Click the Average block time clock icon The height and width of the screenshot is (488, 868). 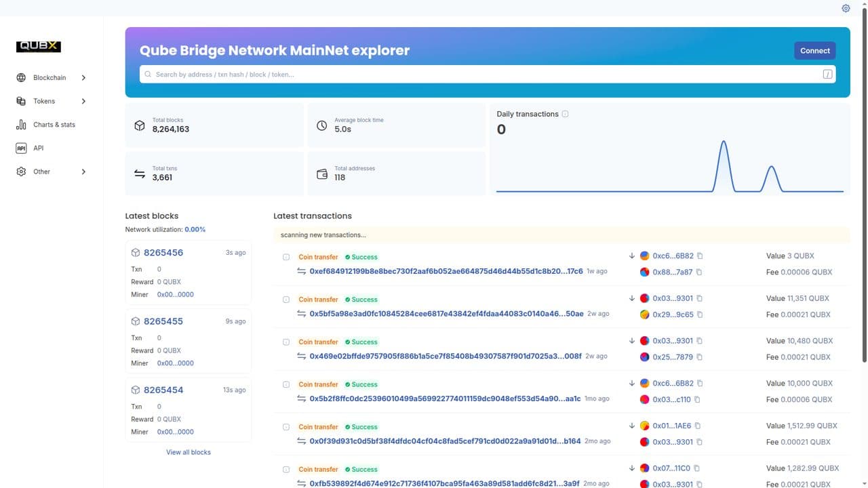pos(322,125)
